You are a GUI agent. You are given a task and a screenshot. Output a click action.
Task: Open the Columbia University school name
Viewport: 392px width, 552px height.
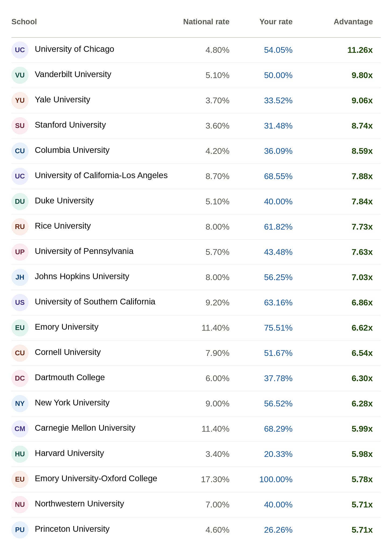point(72,150)
